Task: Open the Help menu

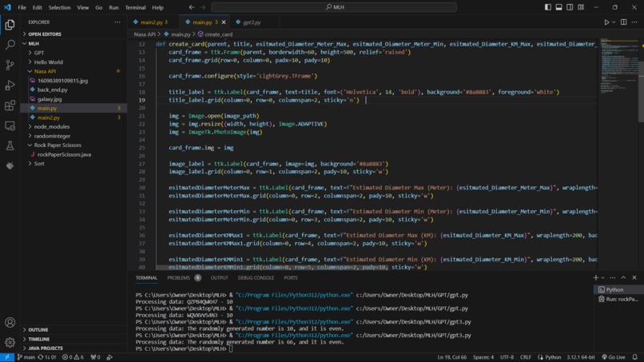Action: click(x=157, y=7)
